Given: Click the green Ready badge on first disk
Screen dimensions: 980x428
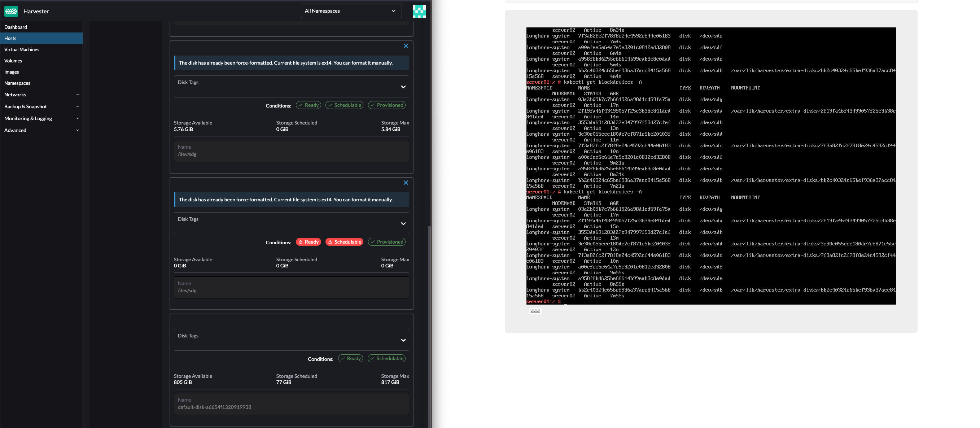Looking at the screenshot, I should 308,105.
